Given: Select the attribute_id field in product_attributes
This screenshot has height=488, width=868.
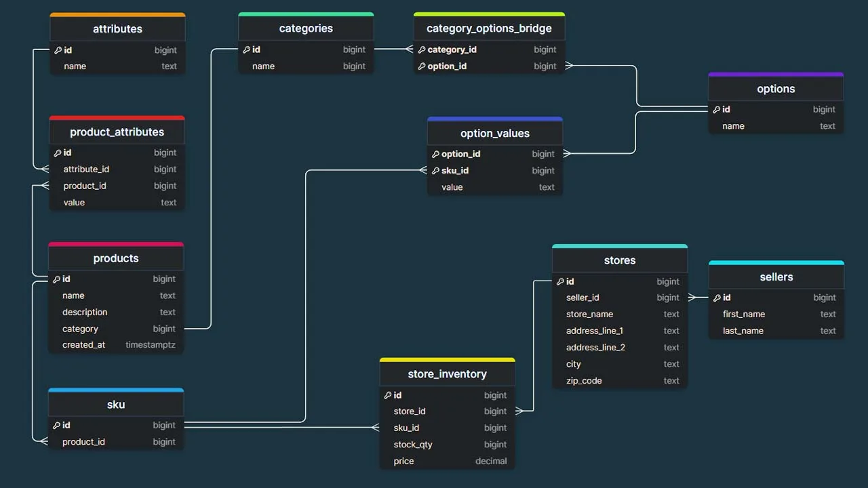Looking at the screenshot, I should (x=86, y=169).
